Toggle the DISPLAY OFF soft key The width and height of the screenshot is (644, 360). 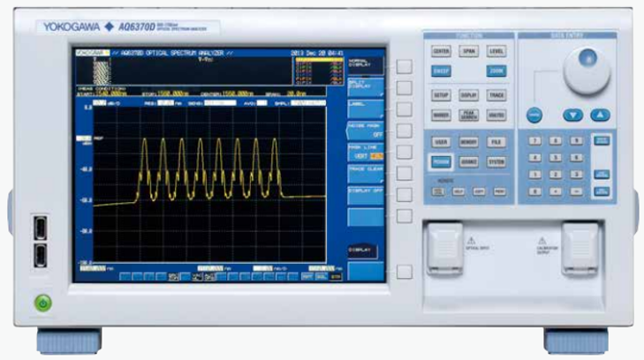coord(366,193)
